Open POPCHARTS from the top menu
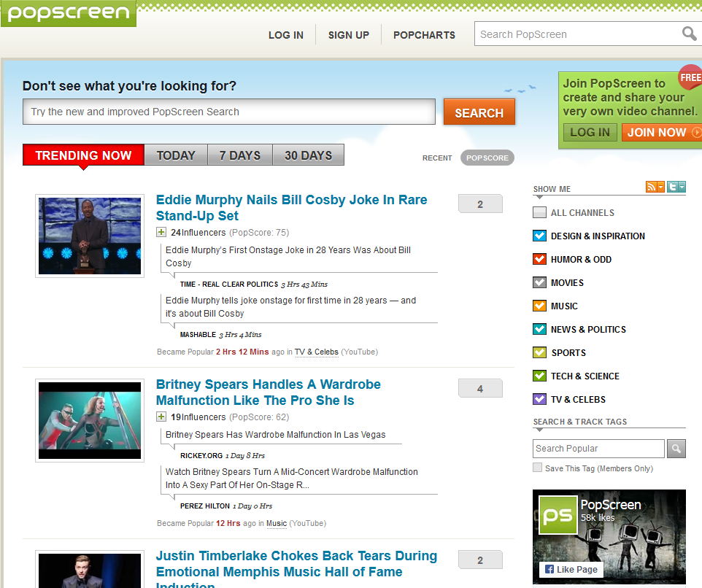Image resolution: width=702 pixels, height=588 pixels. (424, 34)
